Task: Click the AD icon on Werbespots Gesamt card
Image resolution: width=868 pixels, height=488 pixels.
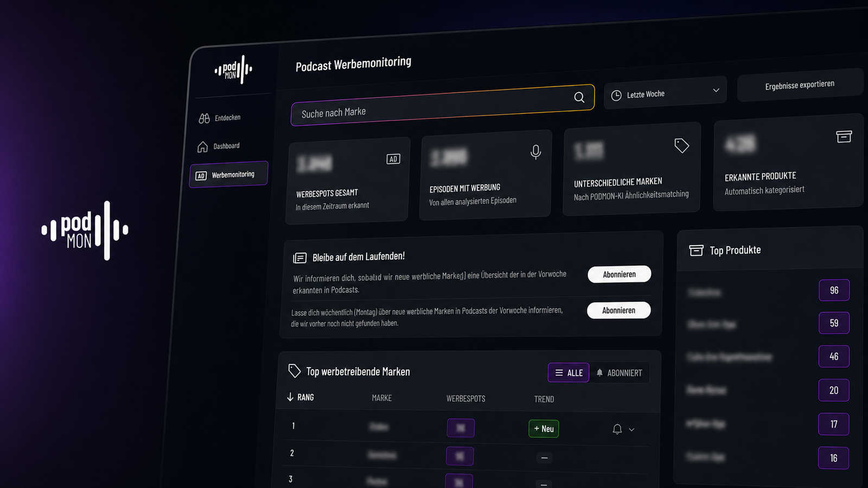Action: click(393, 159)
